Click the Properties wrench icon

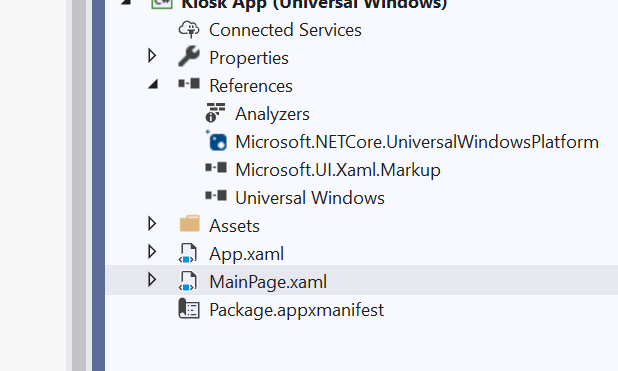189,56
